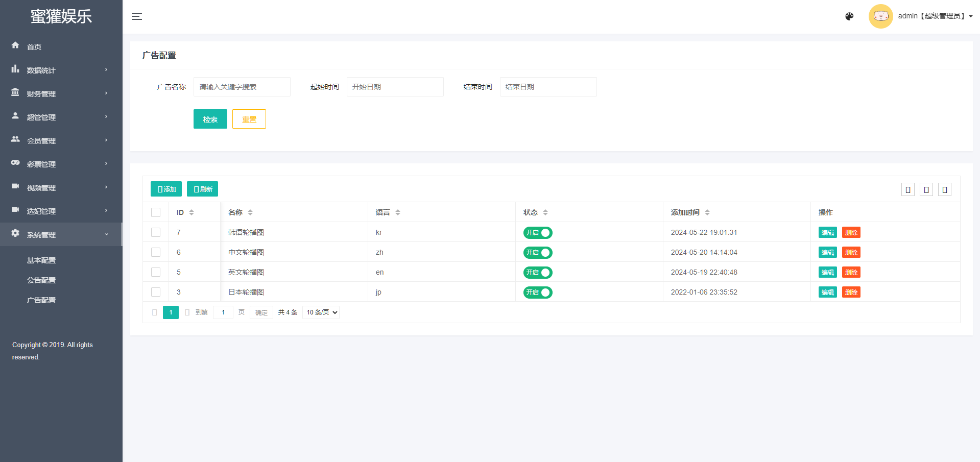Check the select-all checkbox in table header
The width and height of the screenshot is (980, 462).
[156, 212]
